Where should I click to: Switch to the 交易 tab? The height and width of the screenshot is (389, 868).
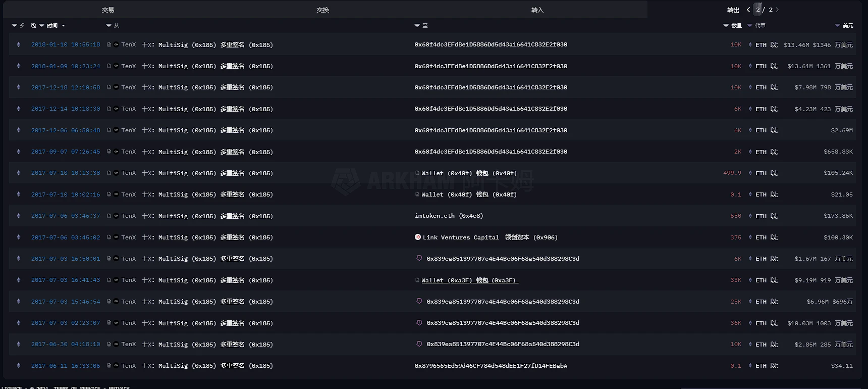click(x=108, y=10)
